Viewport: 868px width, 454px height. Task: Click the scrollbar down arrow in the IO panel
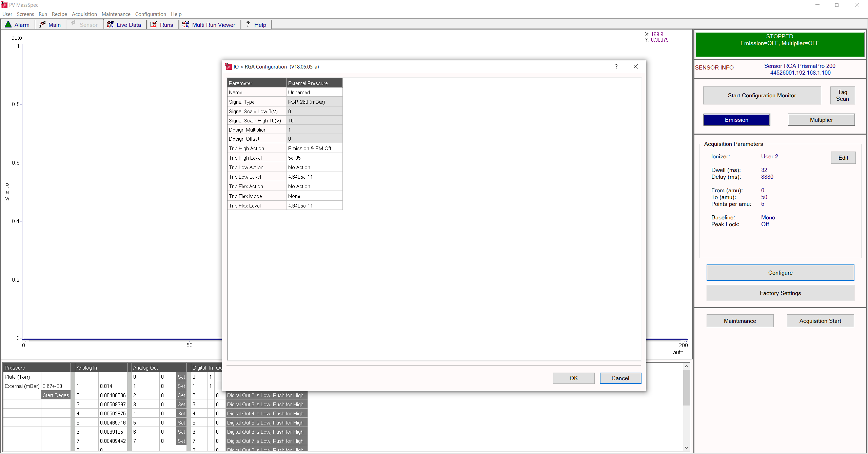[686, 448]
